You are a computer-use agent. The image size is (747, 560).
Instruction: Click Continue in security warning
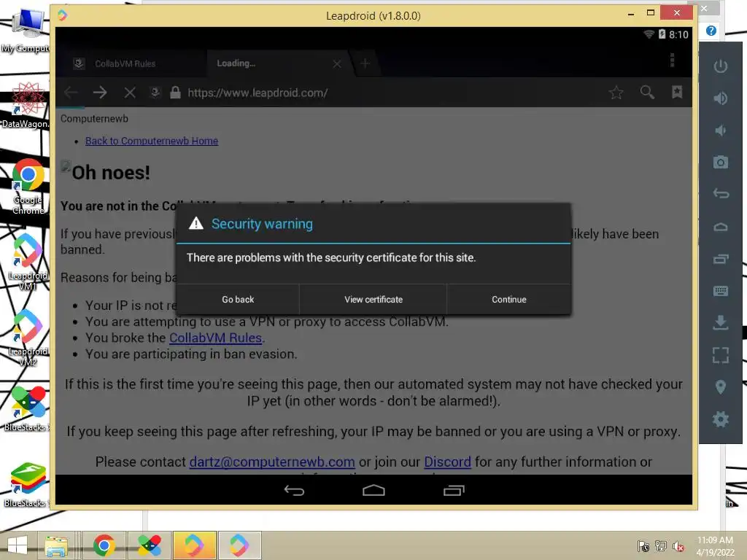[508, 300]
